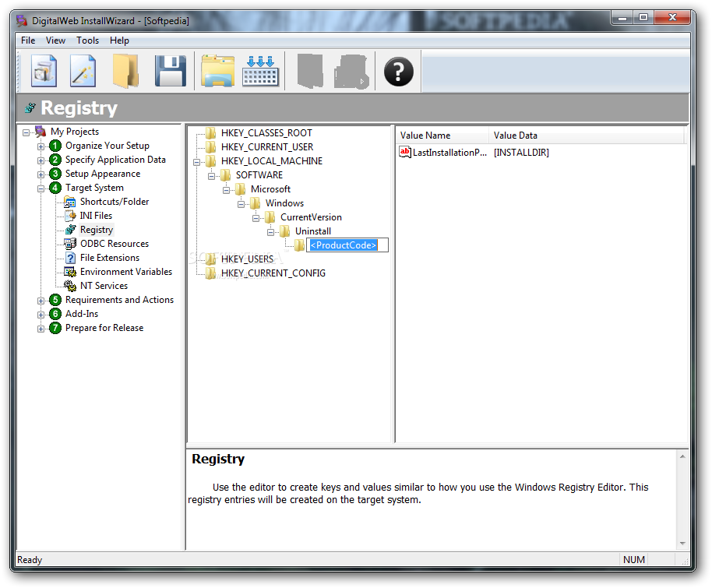Select the Registry tree item

97,231
